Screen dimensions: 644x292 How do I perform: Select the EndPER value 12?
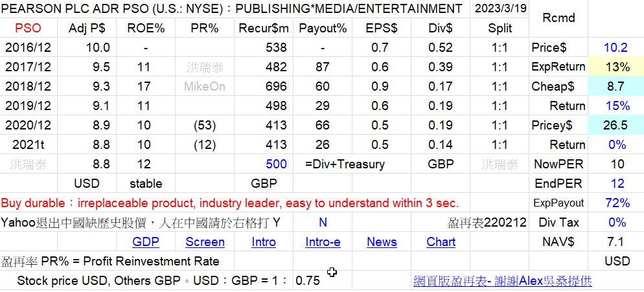615,183
